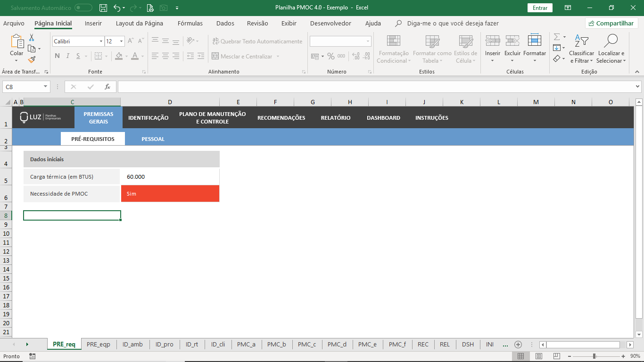
Task: Switch to the Fórmulas ribbon tab
Action: (190, 23)
